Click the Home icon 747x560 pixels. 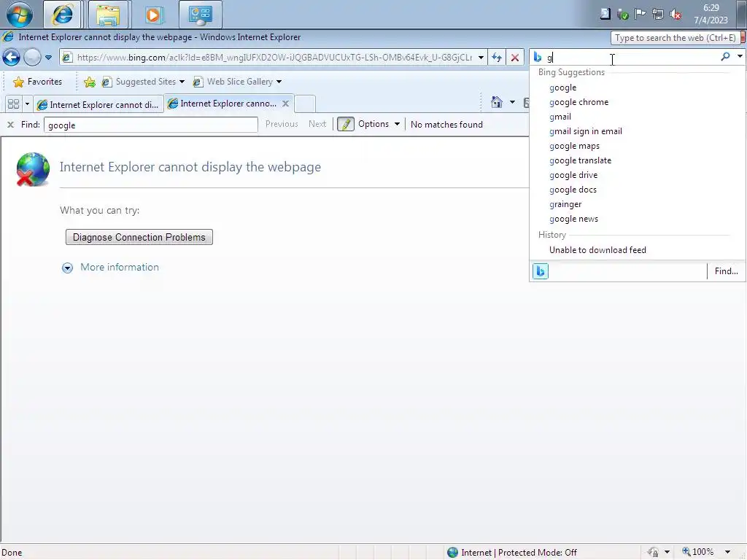point(497,102)
